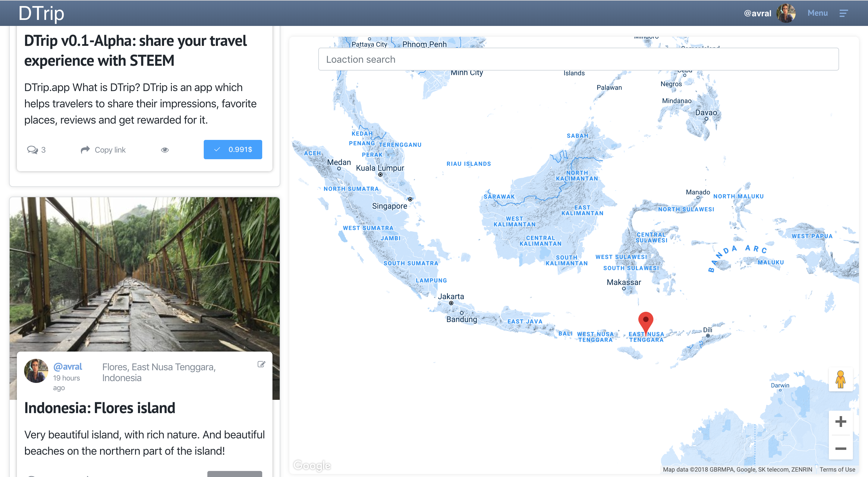This screenshot has height=477, width=868.
Task: Click the share arrow icon next to Copy link
Action: [85, 149]
